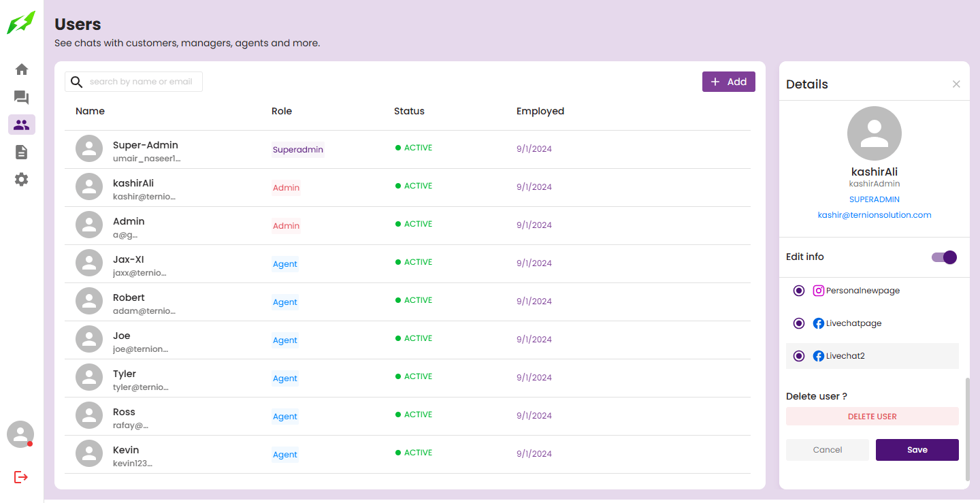Click the green lightning logo
980x503 pixels.
point(20,22)
